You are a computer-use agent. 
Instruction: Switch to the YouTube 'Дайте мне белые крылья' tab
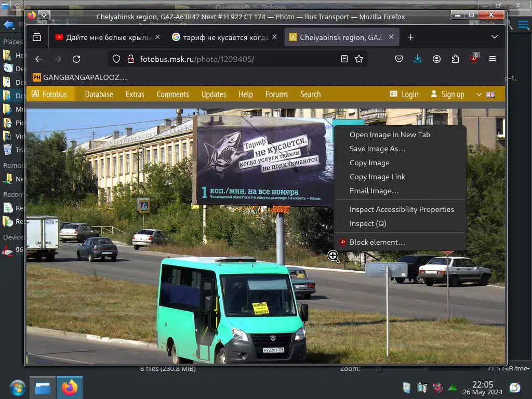pyautogui.click(x=107, y=37)
